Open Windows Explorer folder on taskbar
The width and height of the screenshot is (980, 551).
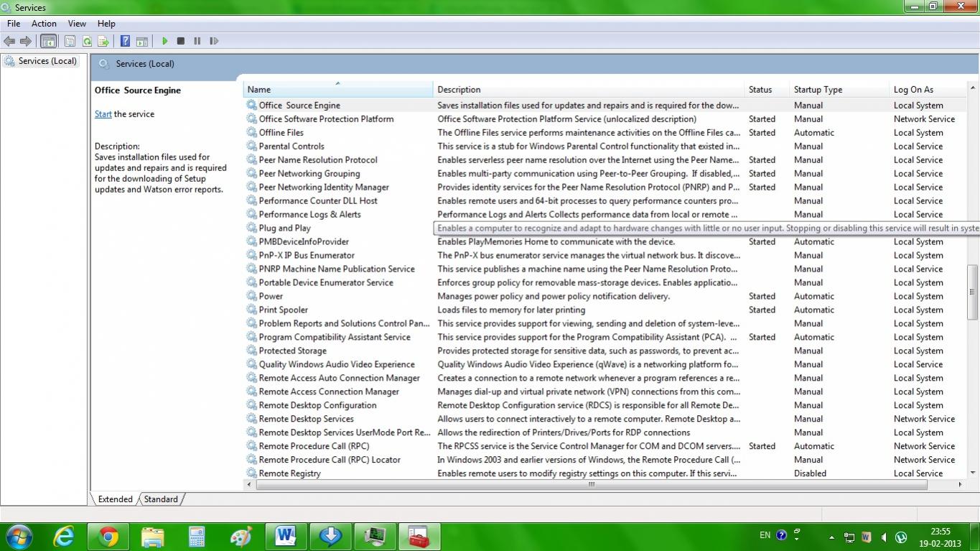152,537
